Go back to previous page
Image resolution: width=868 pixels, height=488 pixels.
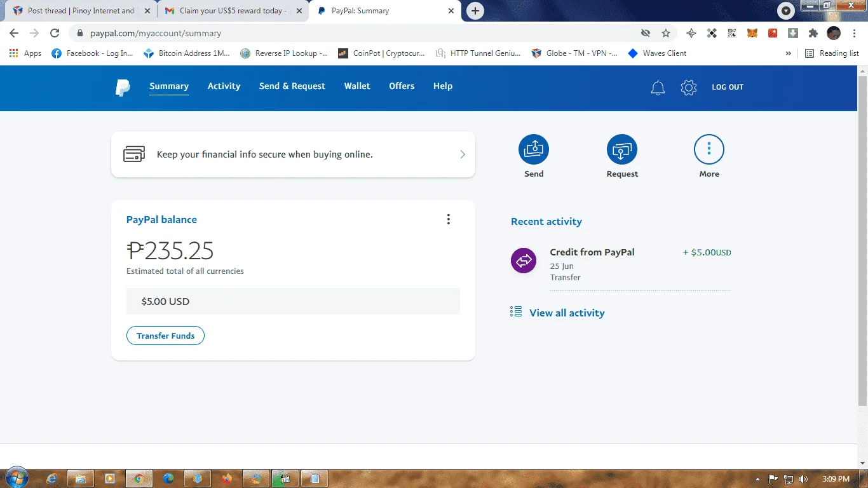pos(14,33)
